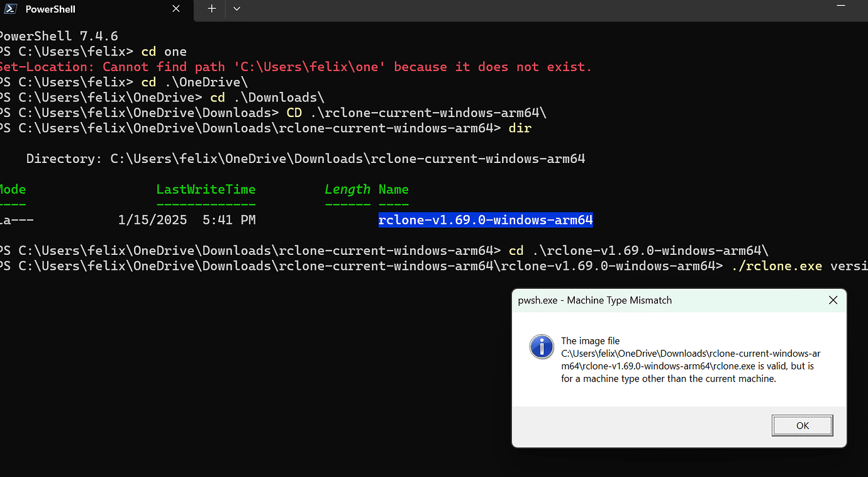
Task: Click the 'cd one' command
Action: click(164, 52)
